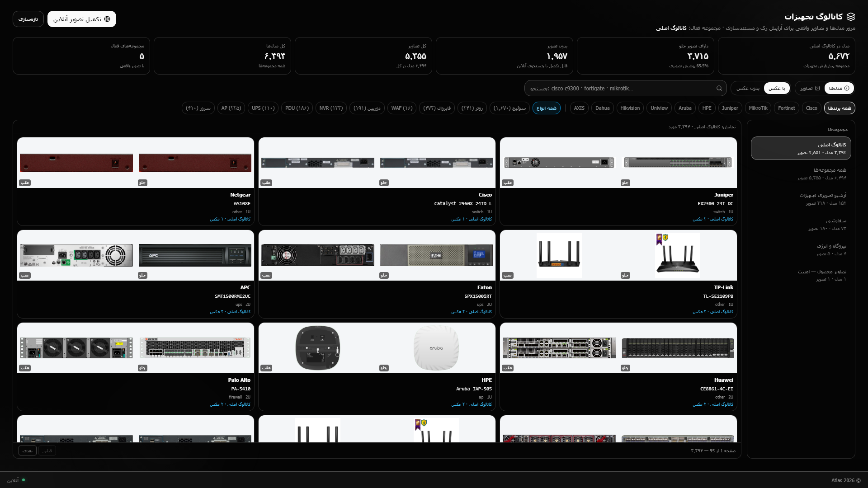Open the Power and energy (نیروگاه و انرژی) collection

[801, 249]
